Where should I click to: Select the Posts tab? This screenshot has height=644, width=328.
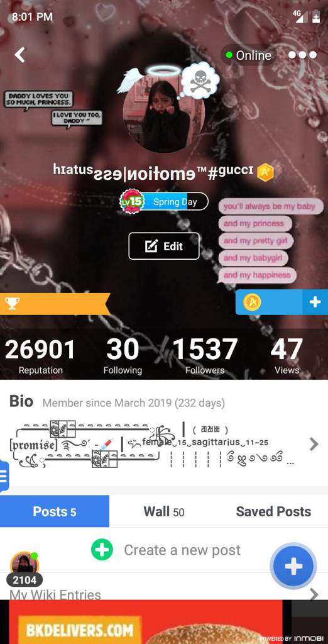55,511
